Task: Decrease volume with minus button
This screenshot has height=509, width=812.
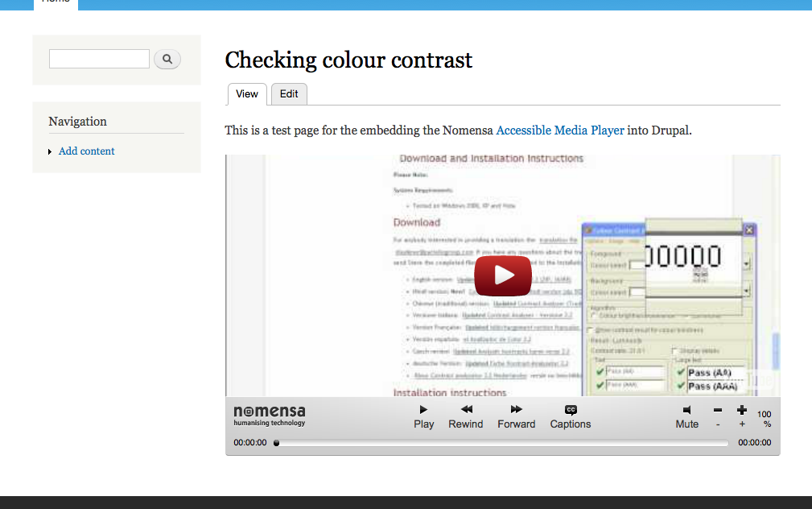Action: (x=718, y=416)
